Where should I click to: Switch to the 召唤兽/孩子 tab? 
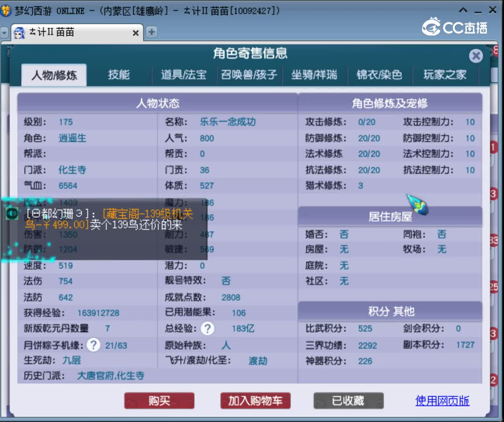(249, 74)
